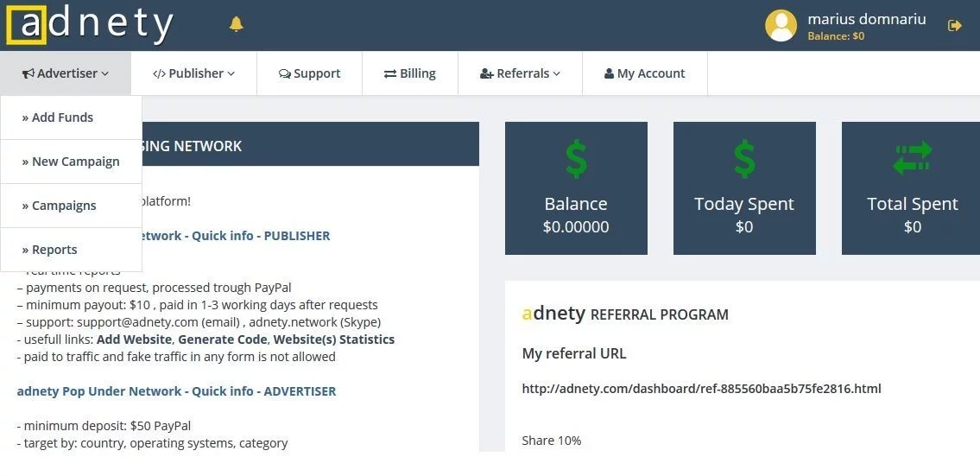
Task: Click the user avatar picture
Action: point(781,25)
